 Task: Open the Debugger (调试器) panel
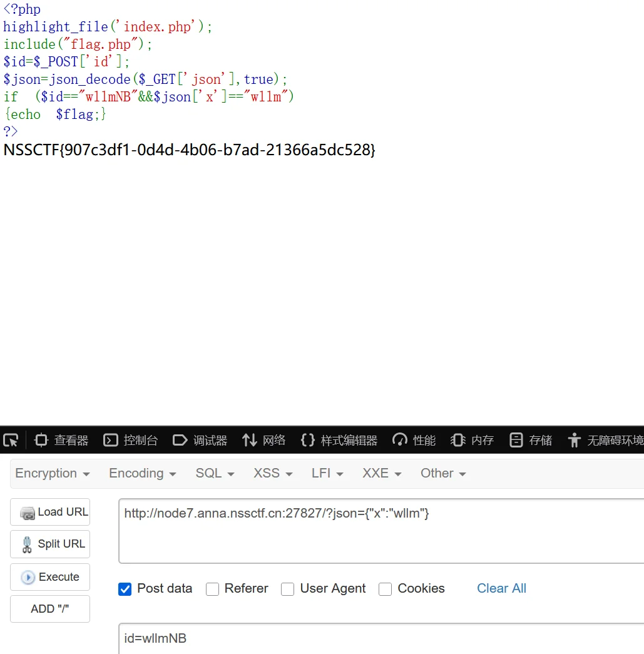[200, 440]
